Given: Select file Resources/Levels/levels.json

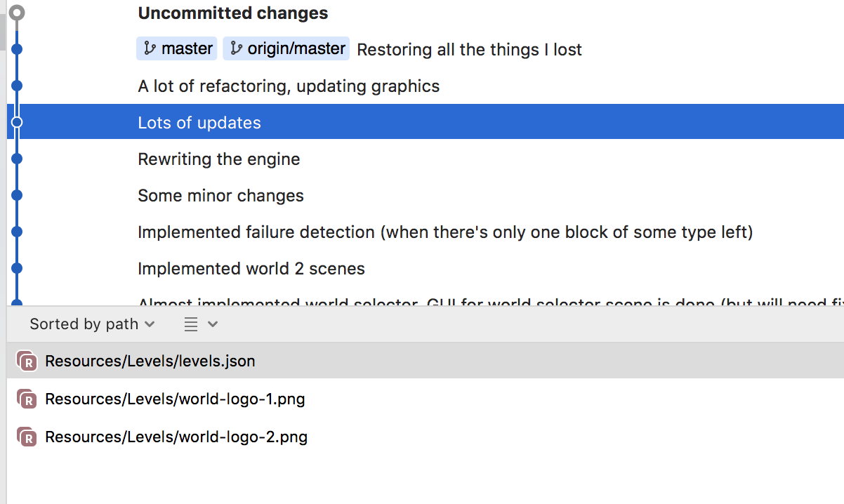Looking at the screenshot, I should coord(426,361).
